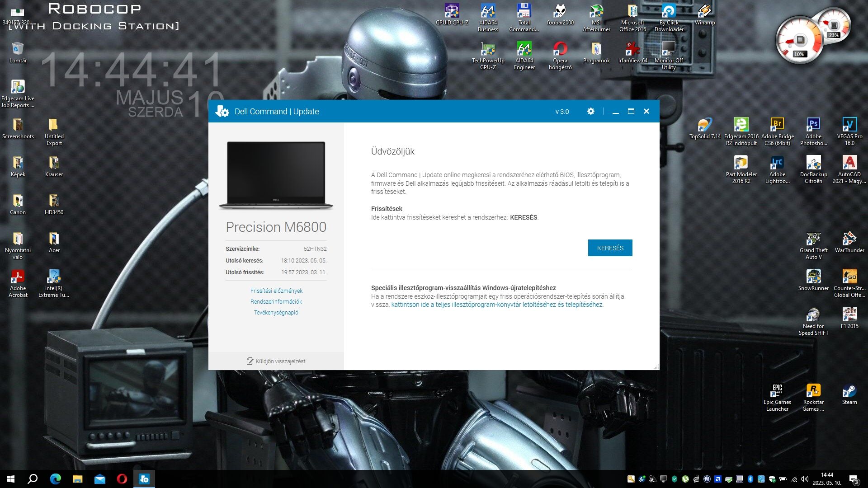The image size is (868, 488).
Task: Launch Part Modeler 2016 R2 icon
Action: [741, 169]
